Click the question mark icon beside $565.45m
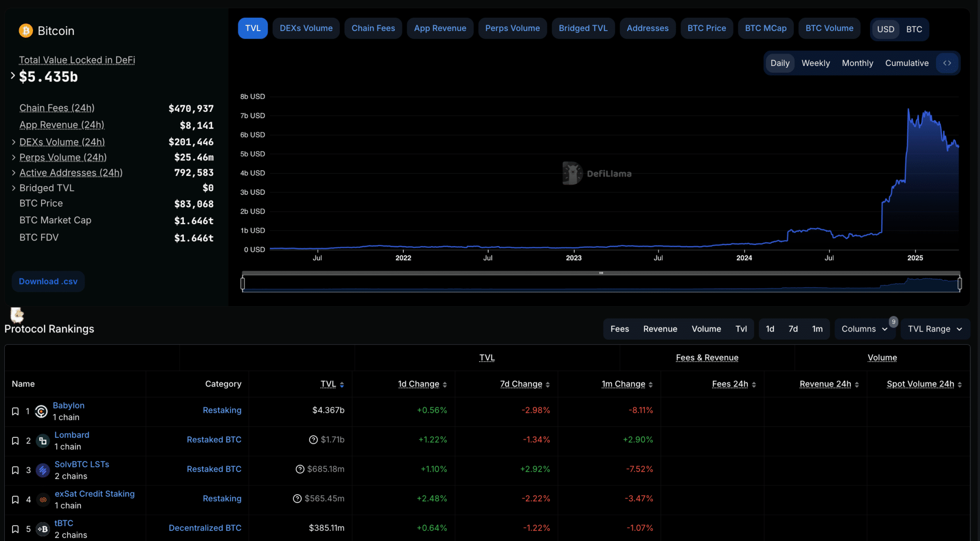 [297, 498]
